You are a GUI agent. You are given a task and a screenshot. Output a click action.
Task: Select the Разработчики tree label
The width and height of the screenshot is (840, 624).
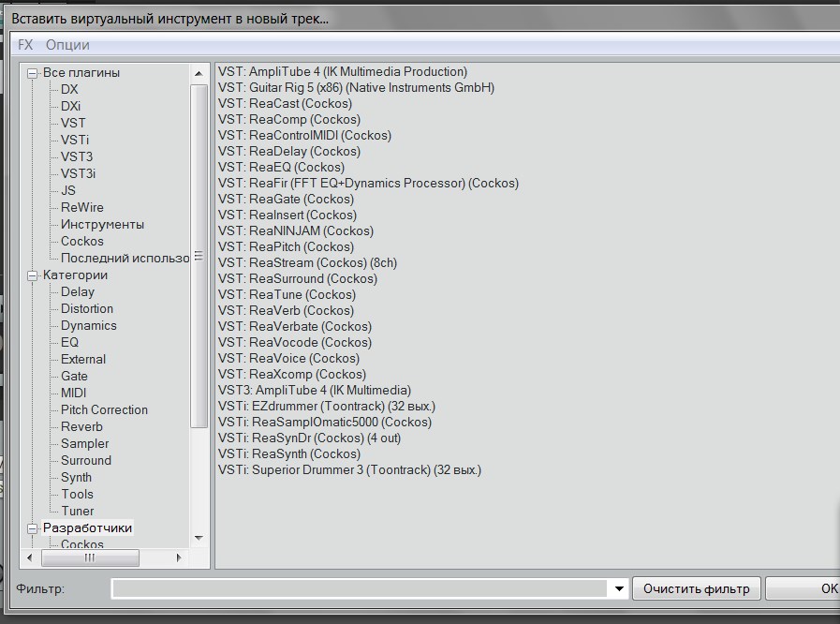87,528
